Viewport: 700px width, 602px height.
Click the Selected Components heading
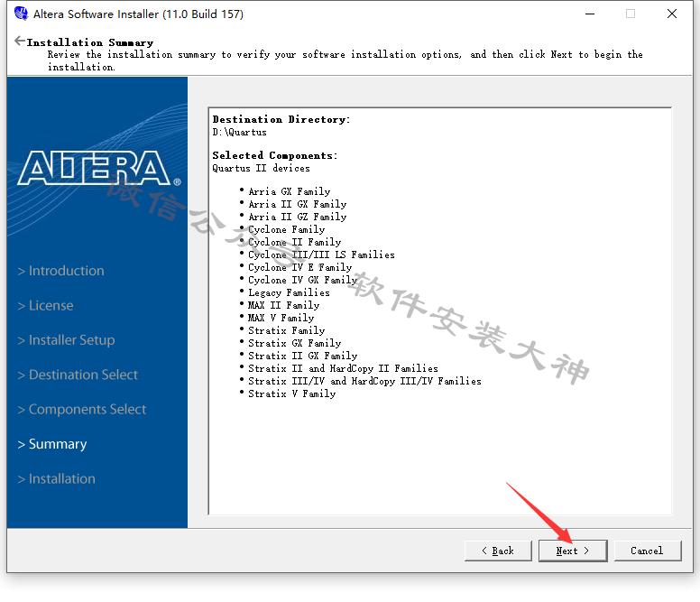[275, 155]
